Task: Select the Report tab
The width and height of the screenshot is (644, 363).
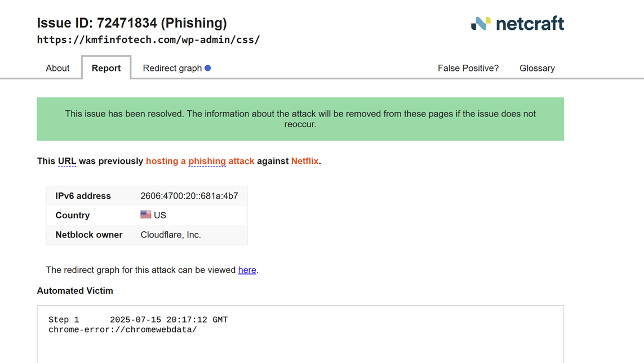Action: click(x=106, y=68)
